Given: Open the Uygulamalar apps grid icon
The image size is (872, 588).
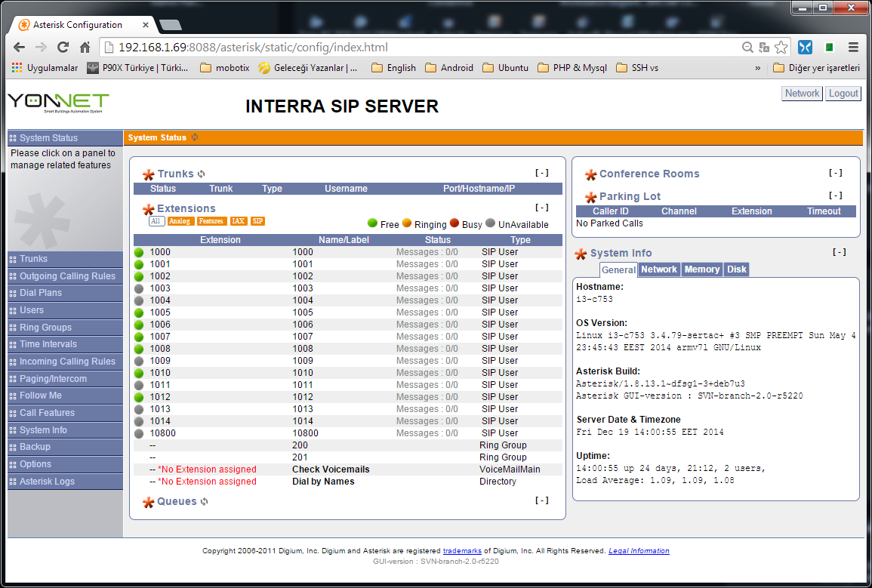Looking at the screenshot, I should click(x=17, y=68).
